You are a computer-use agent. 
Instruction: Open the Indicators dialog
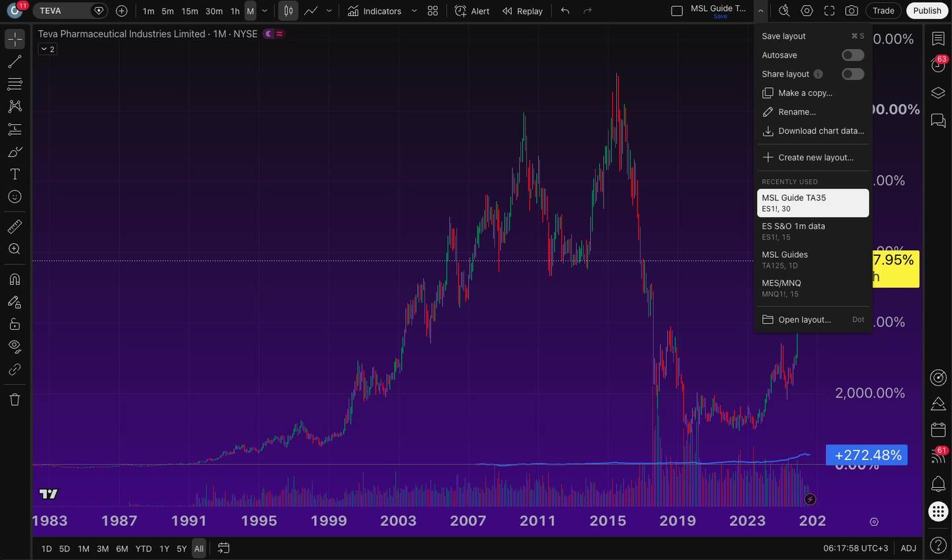tap(374, 11)
